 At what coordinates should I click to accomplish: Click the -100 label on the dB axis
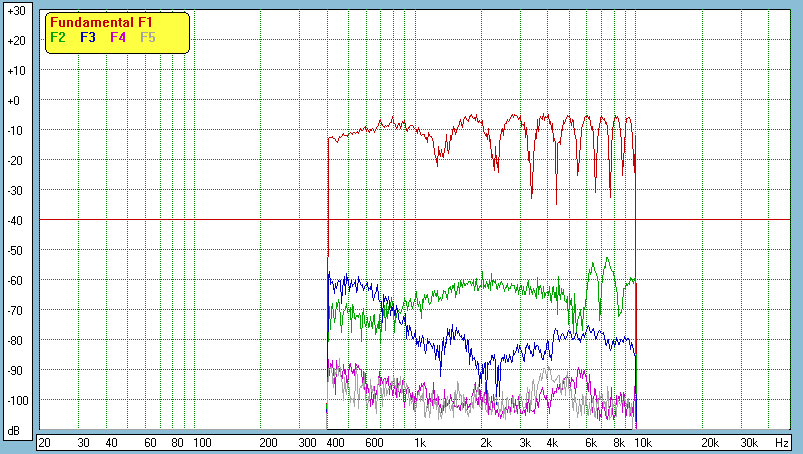click(15, 401)
